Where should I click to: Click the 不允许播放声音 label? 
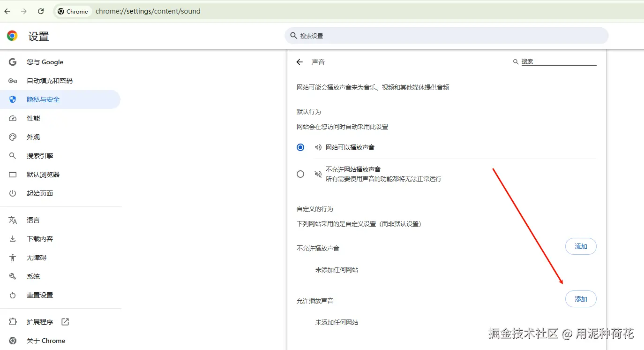[318, 248]
